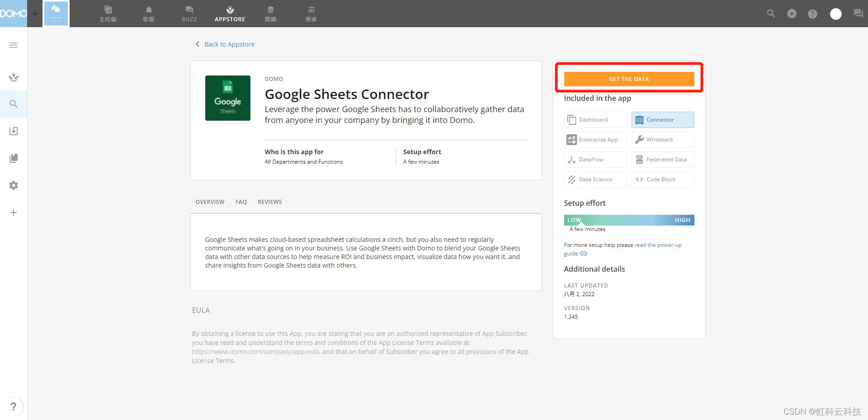This screenshot has width=868, height=420.
Task: Click the orange GET THE DATA button
Action: pos(629,79)
